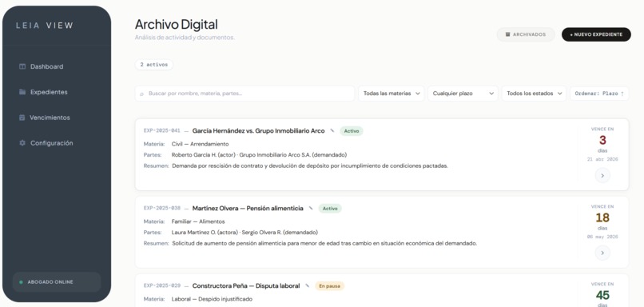Expand Cualquier plazo dropdown
Image resolution: width=644 pixels, height=307 pixels.
click(463, 94)
